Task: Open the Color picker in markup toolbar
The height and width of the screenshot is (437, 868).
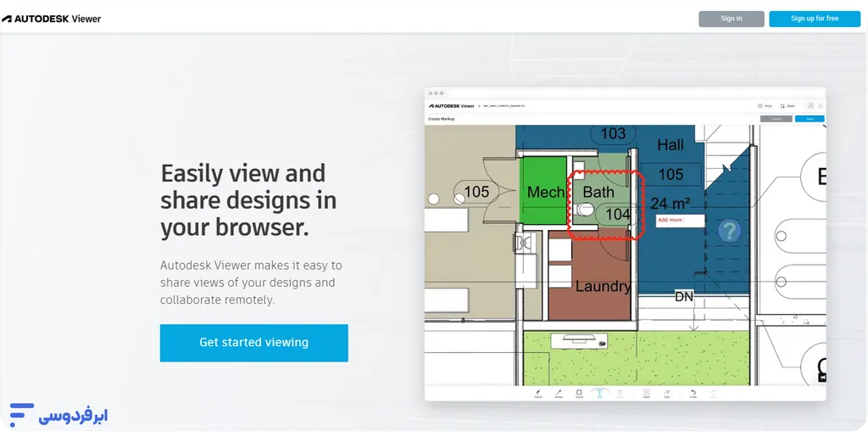Action: coord(646,394)
